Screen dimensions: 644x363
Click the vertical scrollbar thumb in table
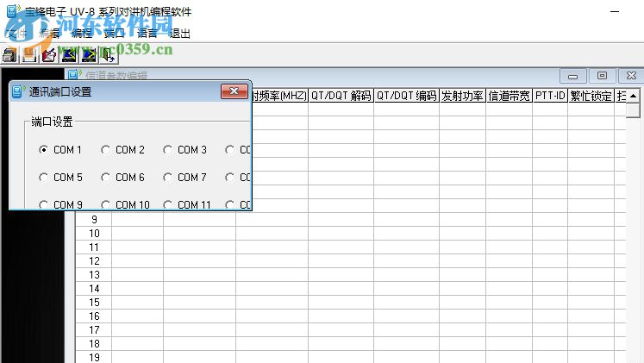[633, 110]
